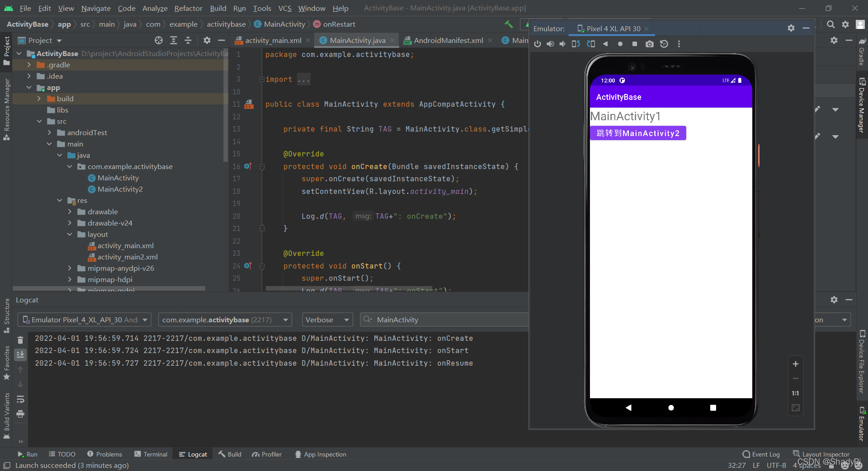Viewport: 868px width, 471px height.
Task: Expand the build folder
Action: [39, 99]
